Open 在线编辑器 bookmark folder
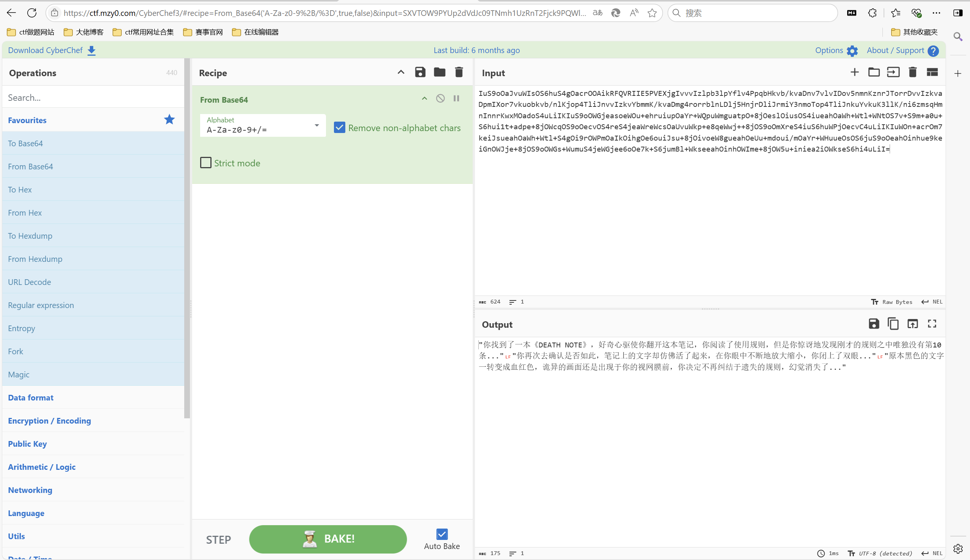The height and width of the screenshot is (560, 970). [255, 32]
